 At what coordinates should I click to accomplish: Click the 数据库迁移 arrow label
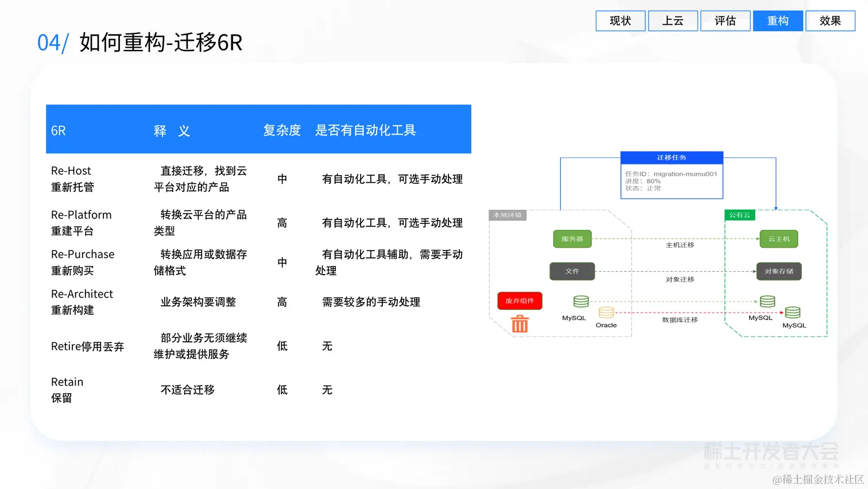pos(680,319)
